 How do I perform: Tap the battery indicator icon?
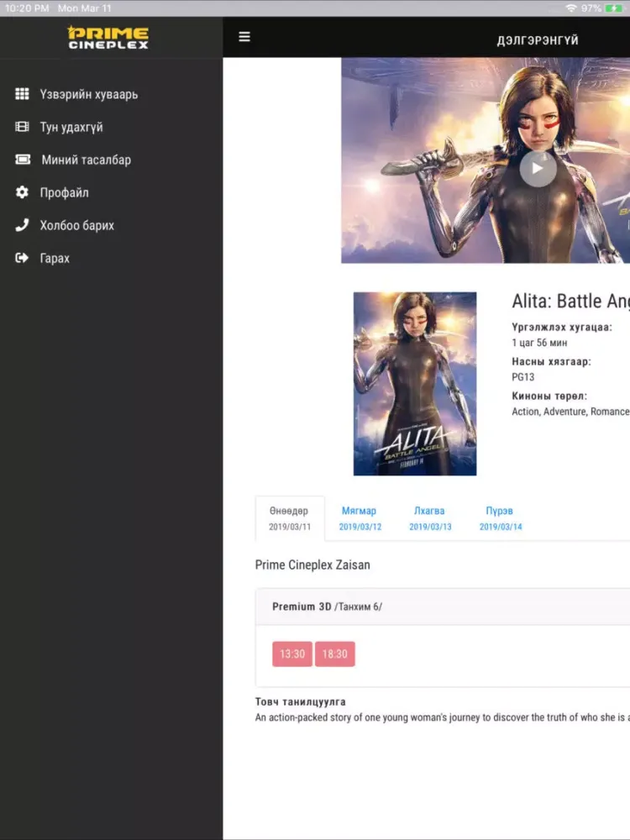(x=613, y=8)
